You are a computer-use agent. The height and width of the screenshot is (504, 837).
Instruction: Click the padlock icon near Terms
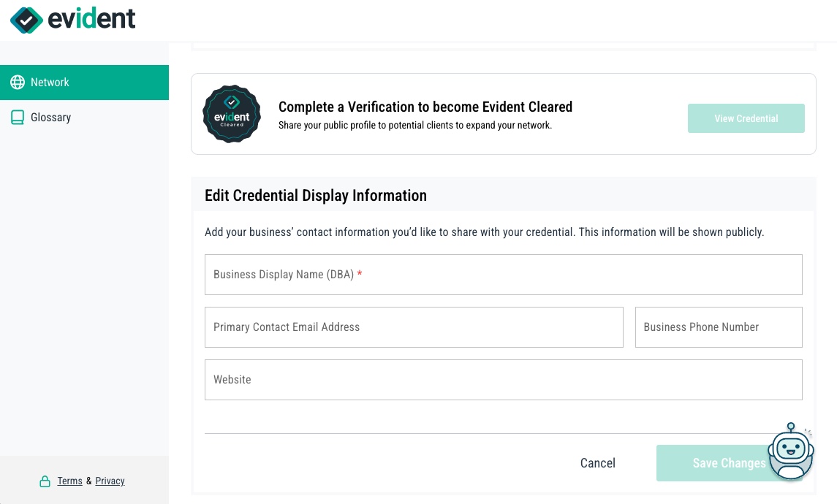[44, 481]
